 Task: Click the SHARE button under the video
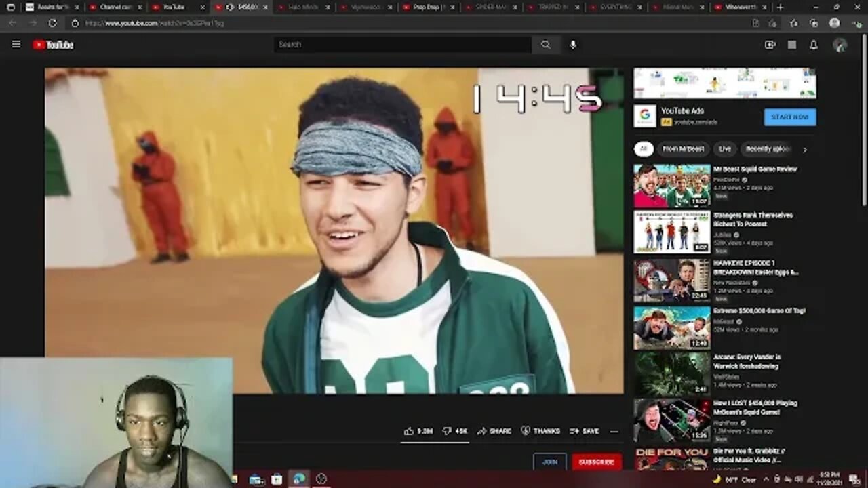click(494, 431)
